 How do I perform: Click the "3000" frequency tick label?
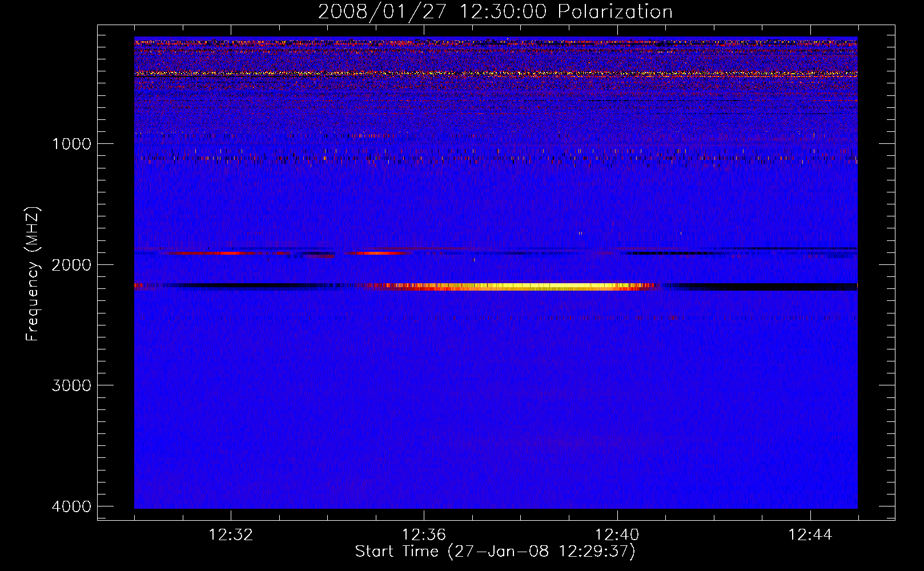coord(71,385)
